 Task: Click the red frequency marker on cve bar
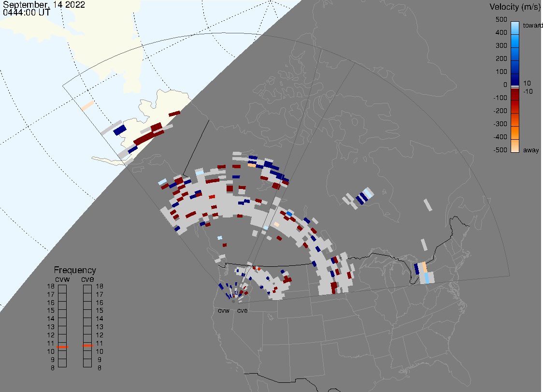pos(87,346)
